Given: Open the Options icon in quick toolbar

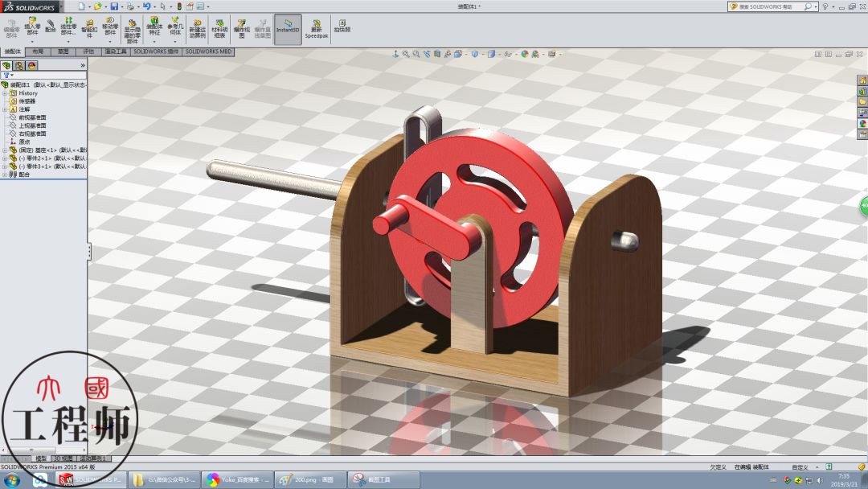Looking at the screenshot, I should (200, 6).
